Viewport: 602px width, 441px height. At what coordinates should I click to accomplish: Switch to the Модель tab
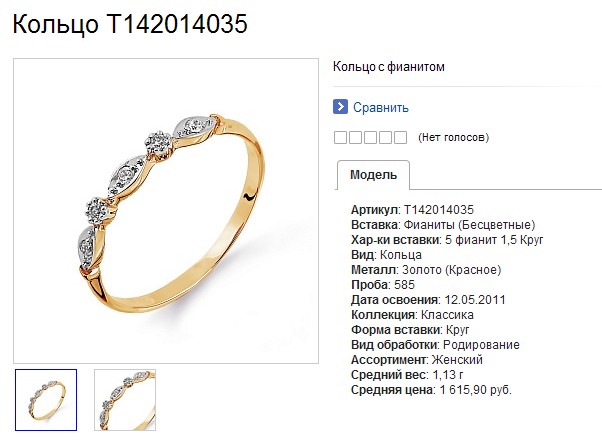tap(373, 175)
